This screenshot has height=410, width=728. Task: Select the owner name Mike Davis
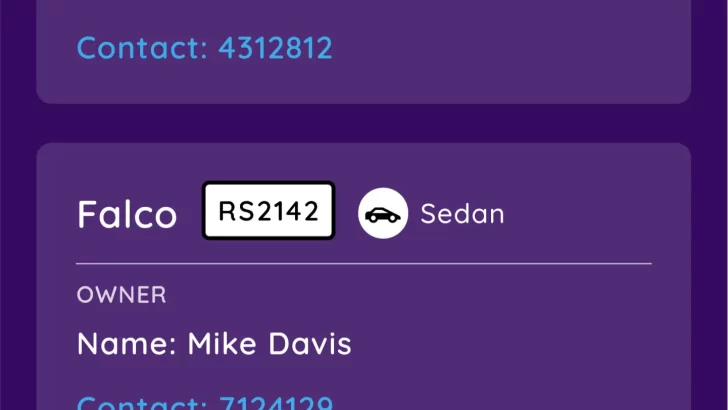pyautogui.click(x=214, y=345)
